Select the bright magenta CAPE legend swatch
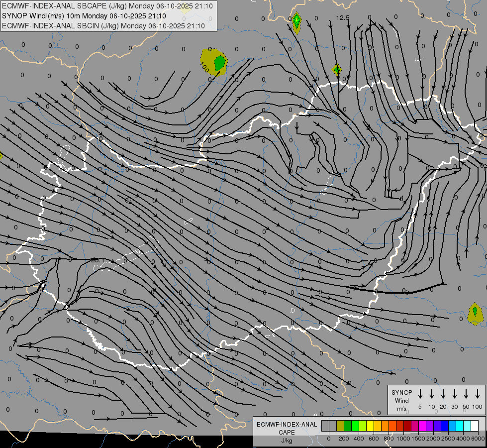 422,426
